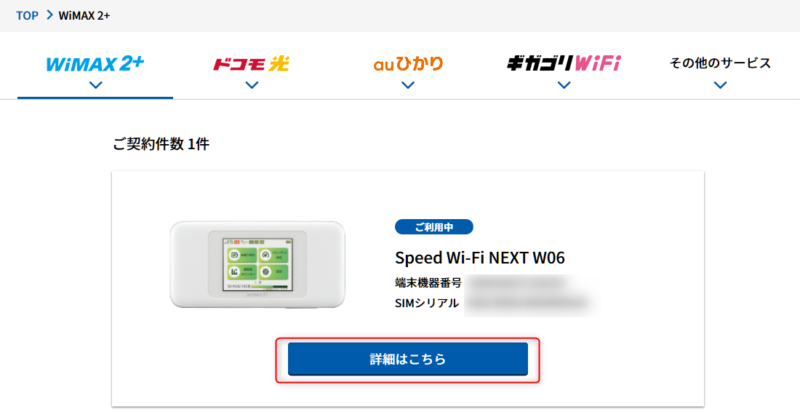Expand the chevron beneath auひかり
The height and width of the screenshot is (412, 800).
[x=408, y=86]
